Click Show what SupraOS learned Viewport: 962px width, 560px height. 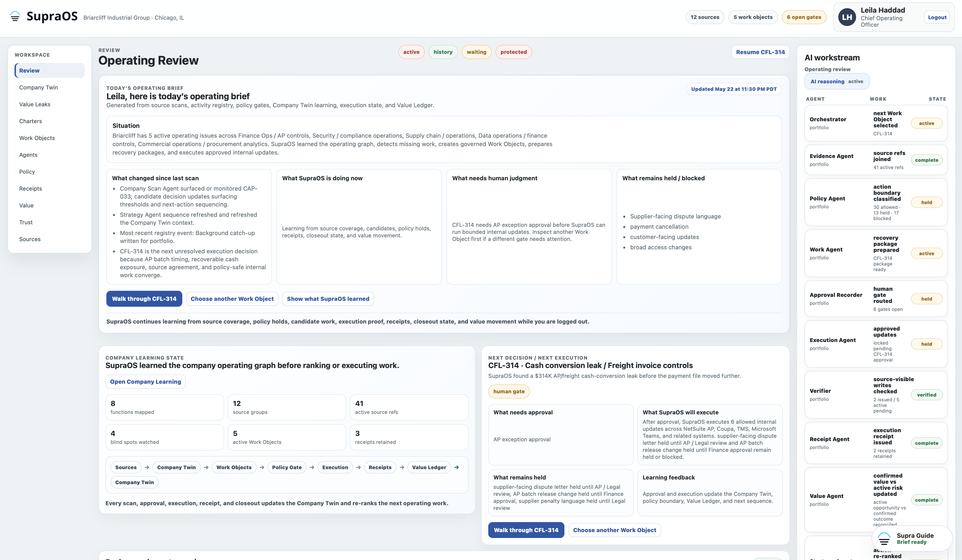coord(328,299)
